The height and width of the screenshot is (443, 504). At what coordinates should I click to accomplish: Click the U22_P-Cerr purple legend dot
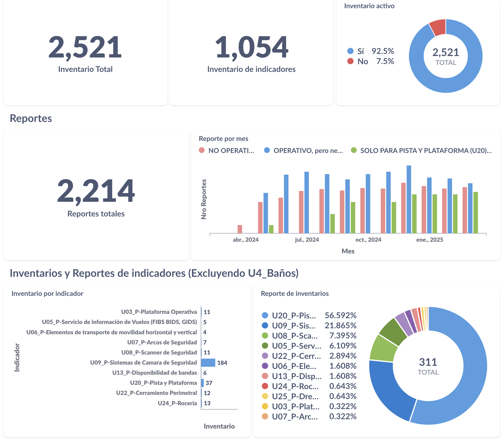point(265,356)
